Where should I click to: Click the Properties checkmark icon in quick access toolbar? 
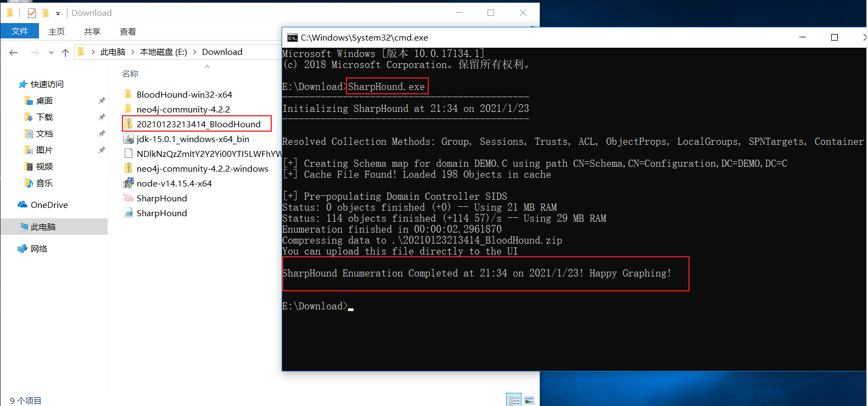point(32,13)
